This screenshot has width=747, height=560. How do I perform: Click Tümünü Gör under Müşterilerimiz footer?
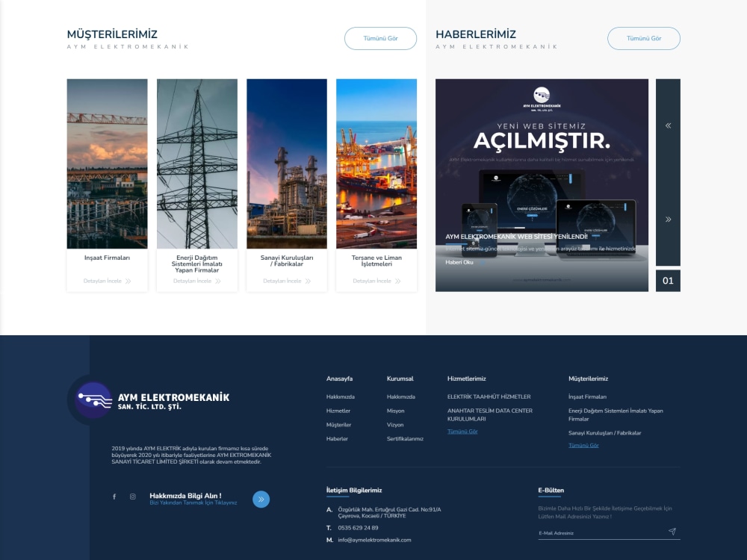(583, 445)
